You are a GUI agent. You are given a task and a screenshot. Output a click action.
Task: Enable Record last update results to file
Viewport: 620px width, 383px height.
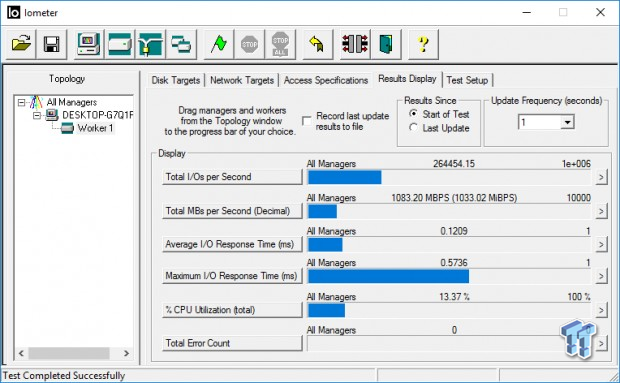pos(306,121)
